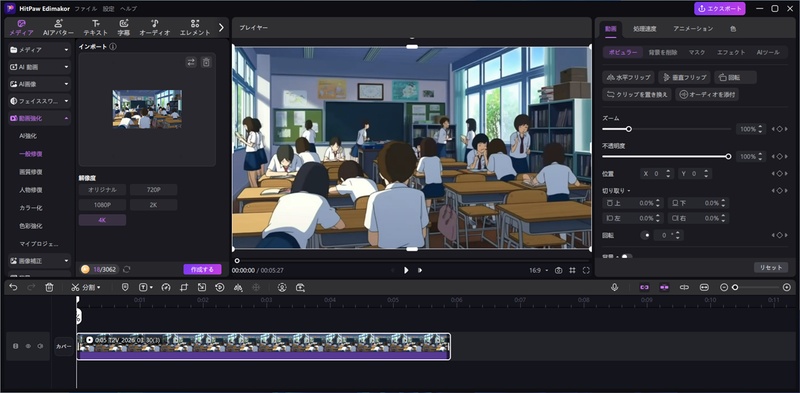The height and width of the screenshot is (393, 800).
Task: Undo the last edit in the timeline toolbar
Action: (13, 287)
